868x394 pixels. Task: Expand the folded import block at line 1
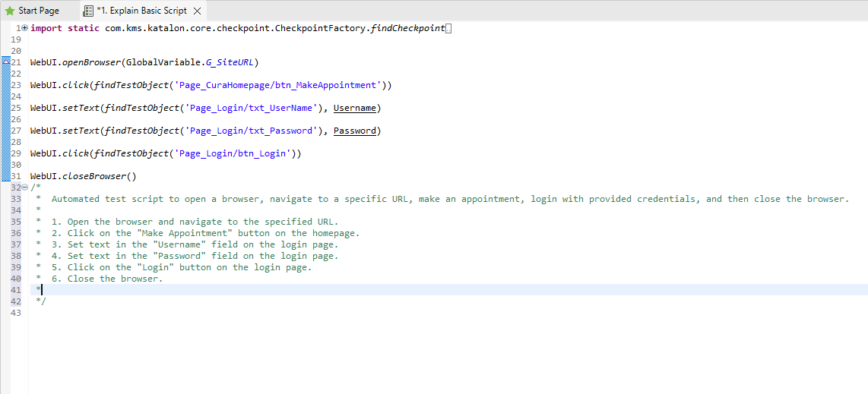(x=25, y=28)
